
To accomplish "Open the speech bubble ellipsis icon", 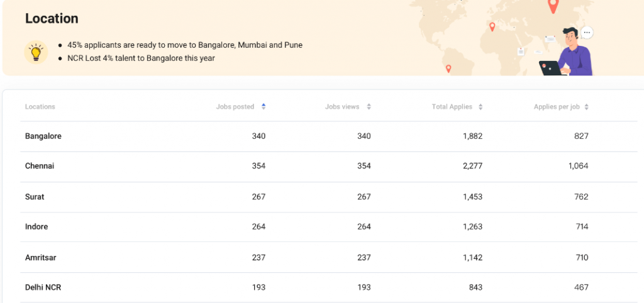I will (x=587, y=33).
